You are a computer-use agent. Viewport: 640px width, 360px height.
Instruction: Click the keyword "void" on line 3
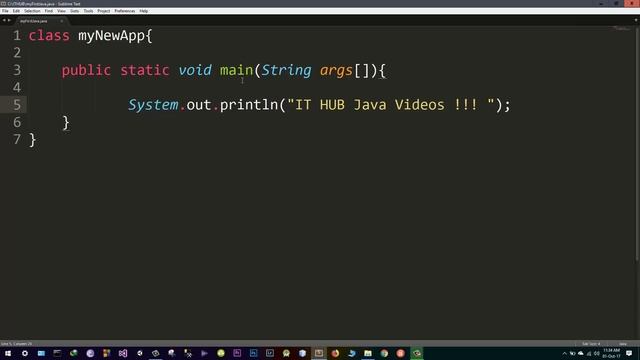[195, 70]
